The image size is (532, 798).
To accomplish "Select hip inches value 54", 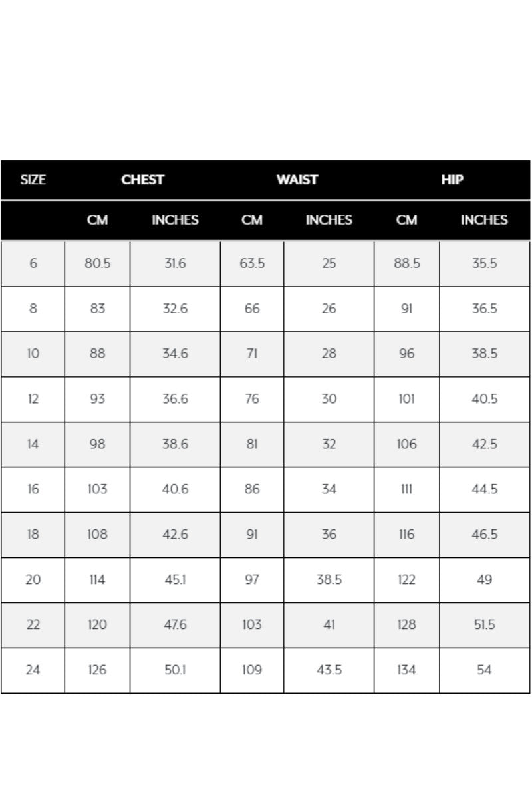I will [485, 670].
